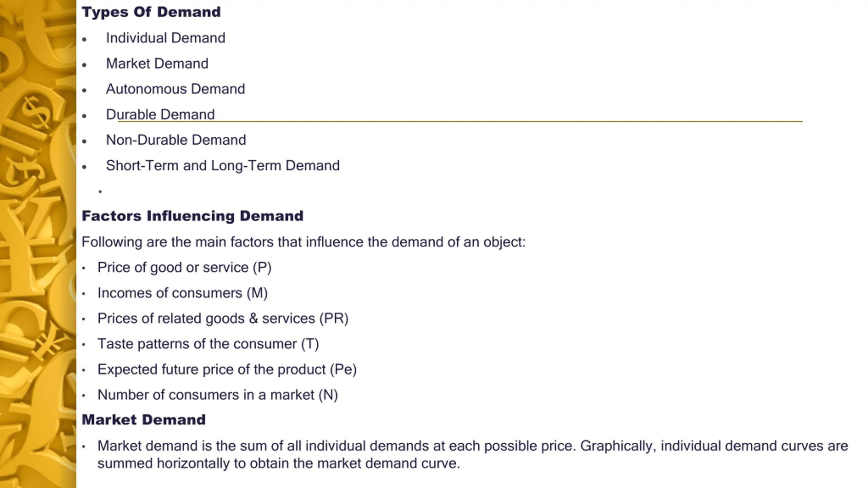868x488 pixels.
Task: Click the Types Of Demand heading
Action: coord(151,12)
